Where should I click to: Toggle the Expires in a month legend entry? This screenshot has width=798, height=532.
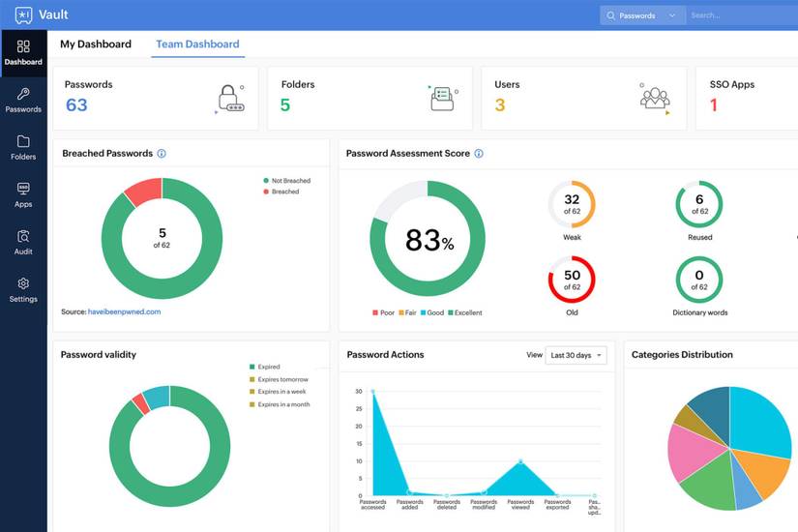coord(280,404)
